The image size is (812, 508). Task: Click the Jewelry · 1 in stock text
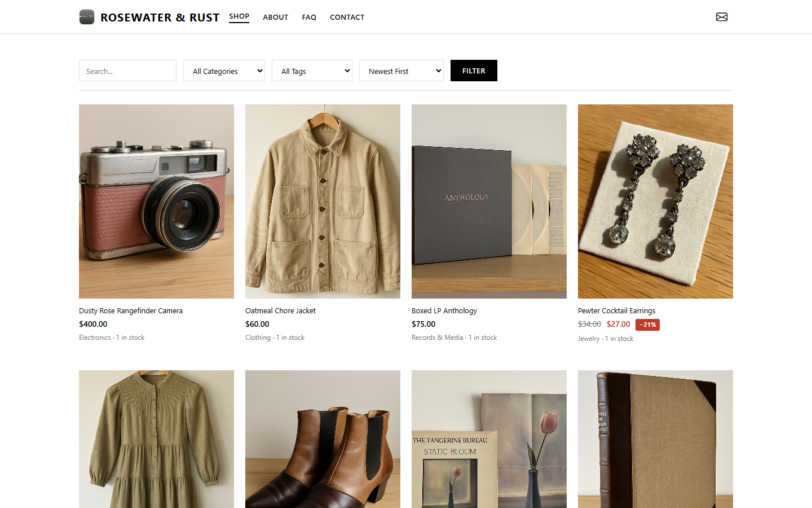point(606,339)
